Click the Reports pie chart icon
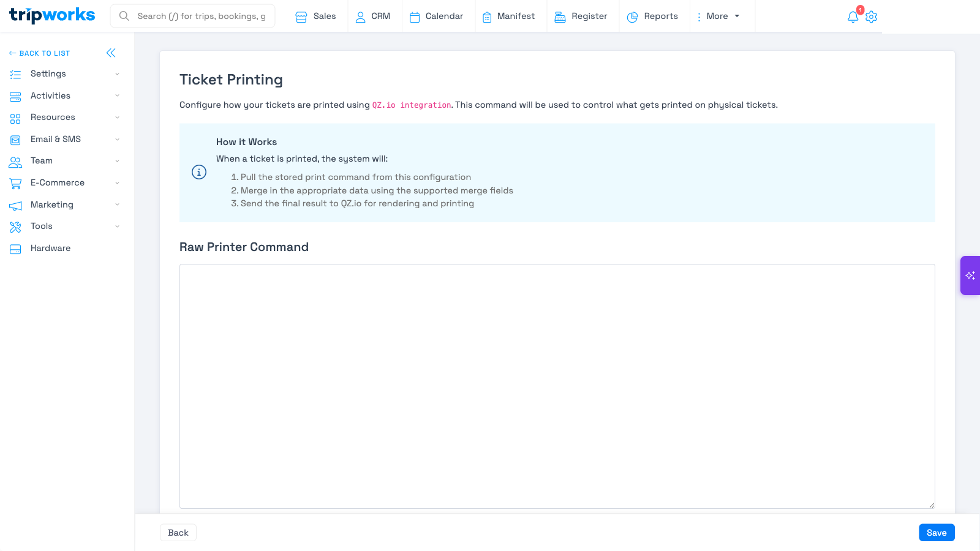This screenshot has height=551, width=980. (633, 17)
